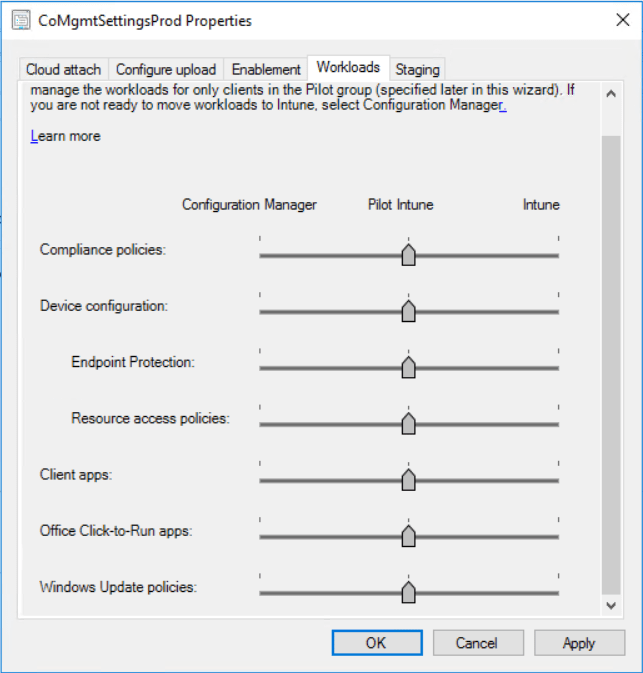
Task: Click the Windows Update policies slider thumb
Action: coord(408,592)
